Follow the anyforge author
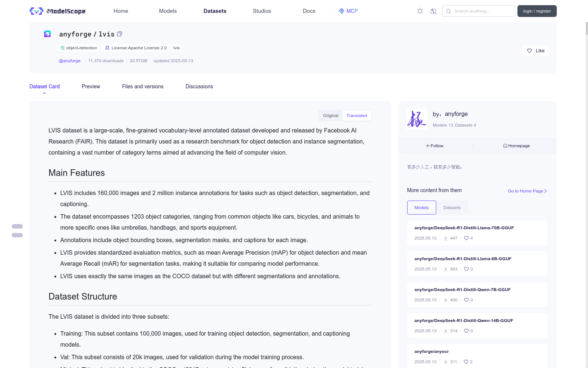This screenshot has height=368, width=588. tap(435, 146)
